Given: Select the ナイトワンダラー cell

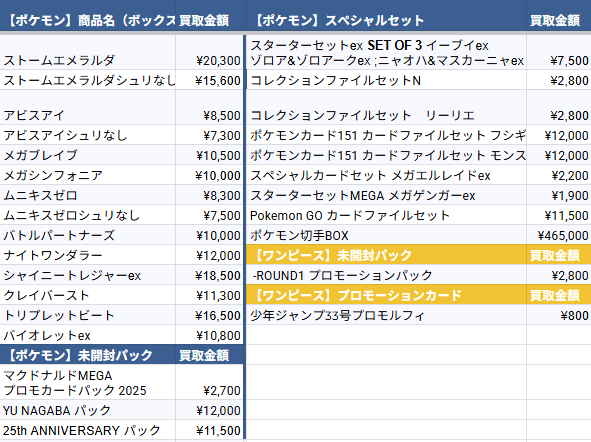Looking at the screenshot, I should click(x=87, y=255).
